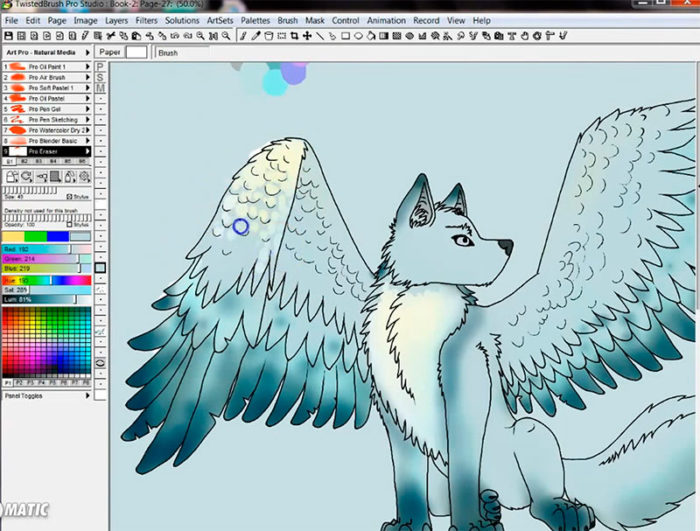700x531 pixels.
Task: Click the rightmost magnifier zoom icon
Action: (226, 36)
